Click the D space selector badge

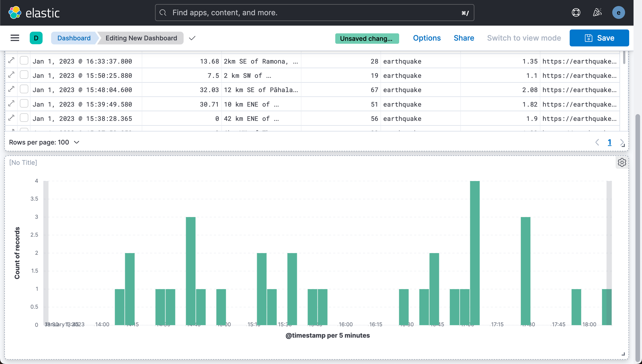36,38
